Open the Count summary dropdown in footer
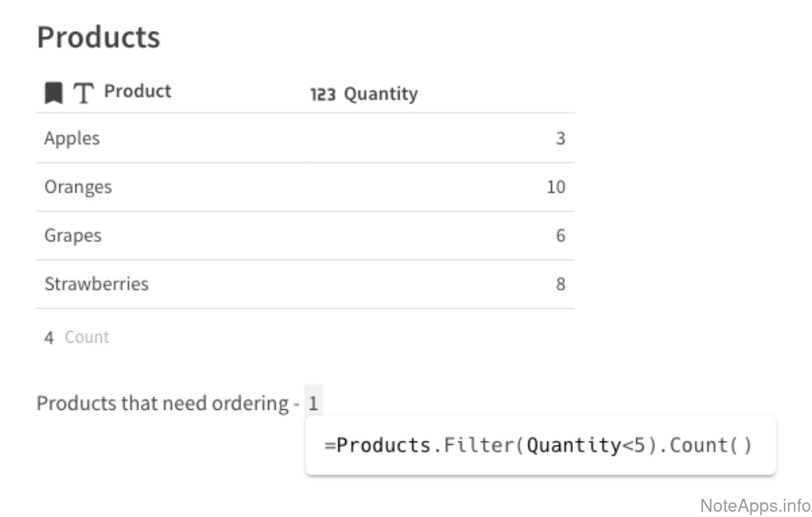The image size is (812, 517). click(87, 337)
